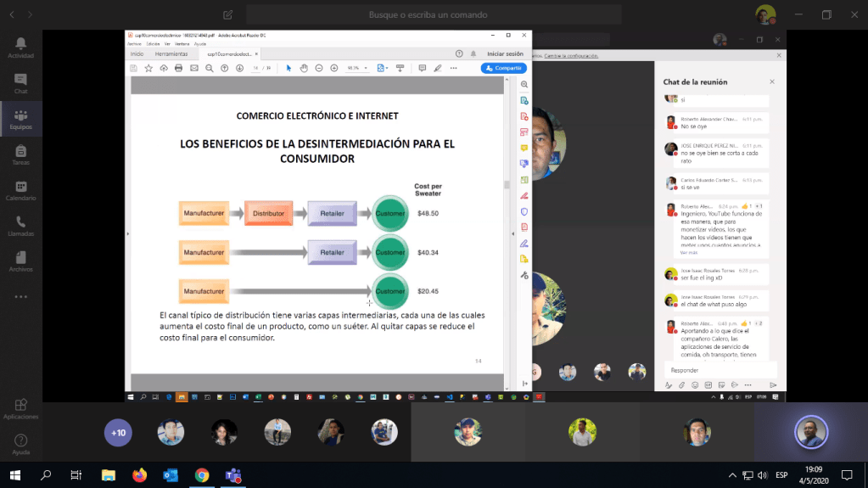Switch to the Herramientas tab in Acrobat
Viewport: 868px width, 488px height.
tap(171, 53)
